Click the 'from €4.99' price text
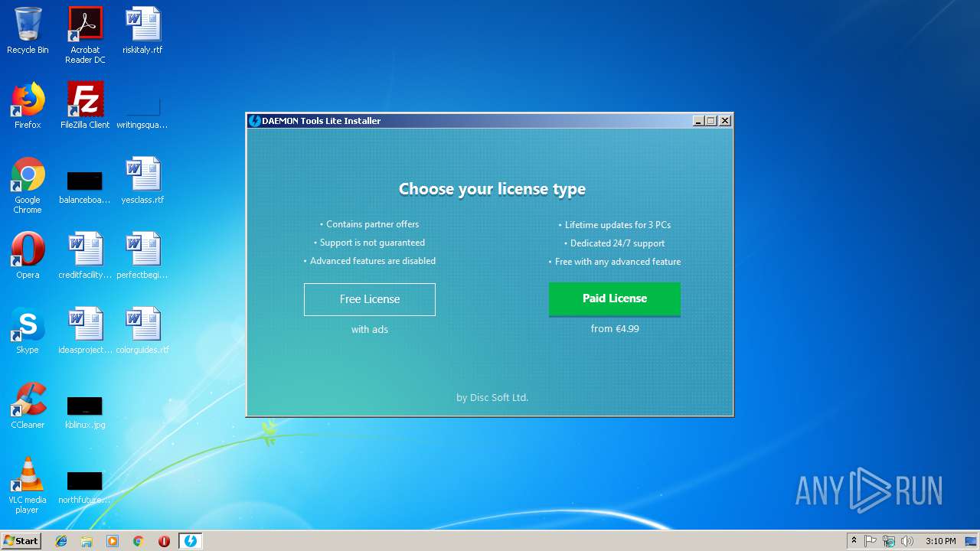980x551 pixels. tap(615, 328)
